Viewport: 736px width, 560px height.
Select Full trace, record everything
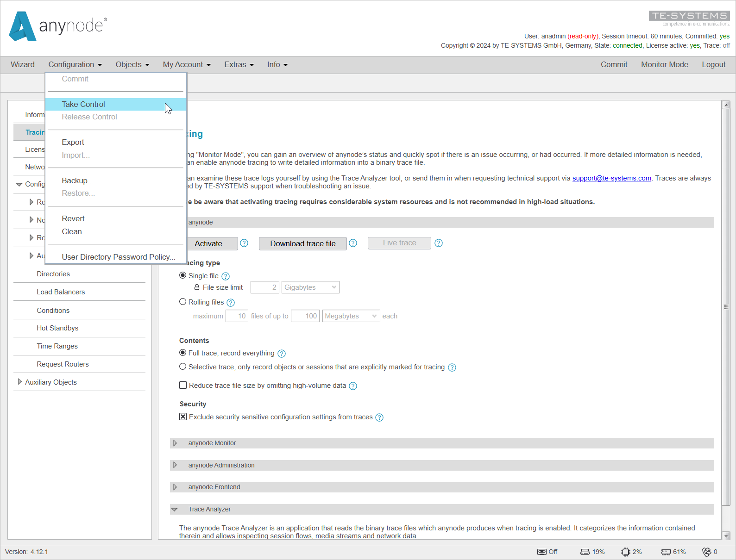click(183, 353)
